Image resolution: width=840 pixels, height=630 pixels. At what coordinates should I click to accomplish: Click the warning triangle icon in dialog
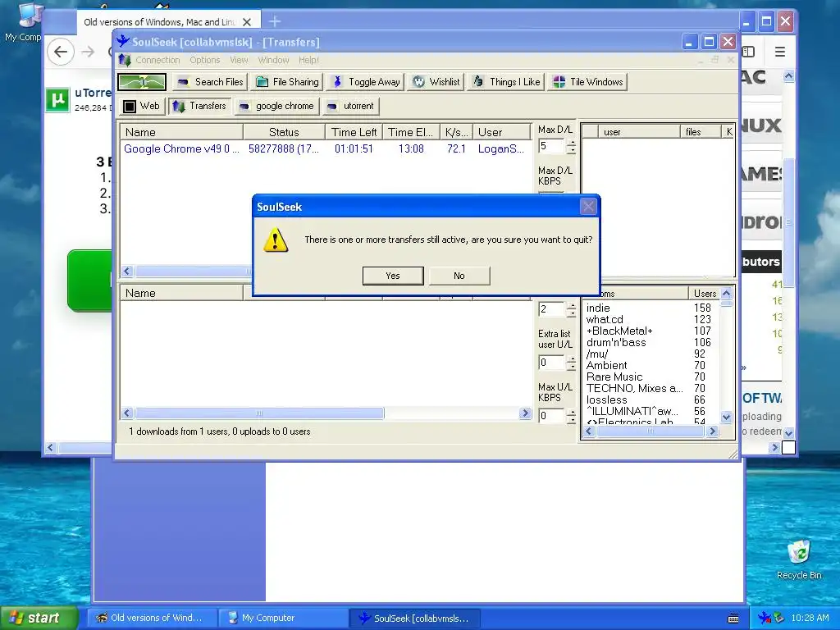(x=276, y=240)
